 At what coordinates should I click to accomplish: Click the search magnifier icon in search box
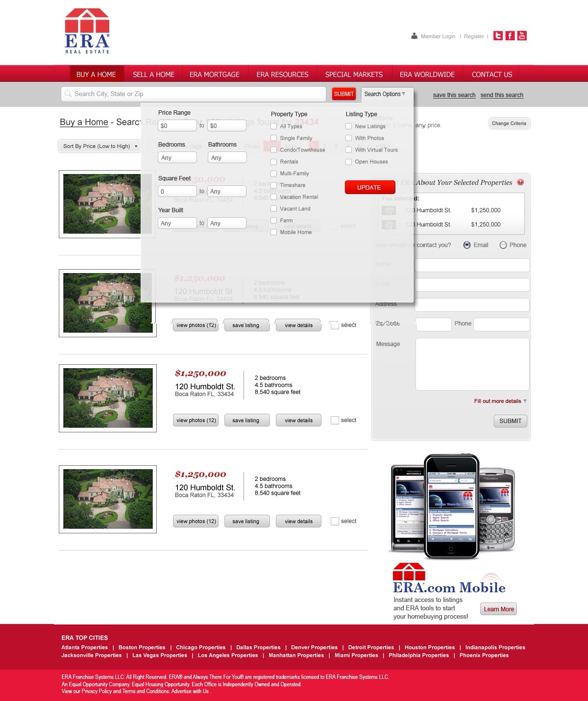tap(68, 94)
